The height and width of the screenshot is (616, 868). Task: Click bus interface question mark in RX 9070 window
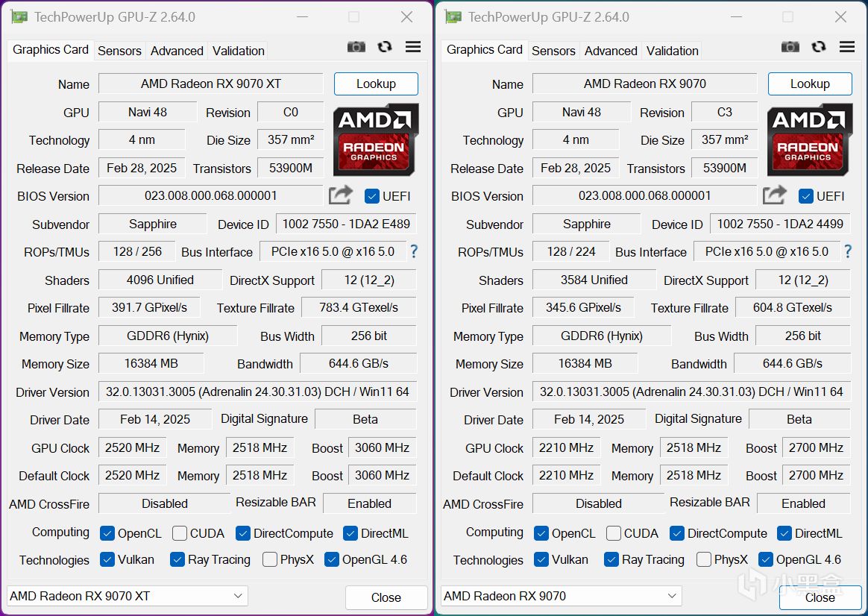[848, 252]
